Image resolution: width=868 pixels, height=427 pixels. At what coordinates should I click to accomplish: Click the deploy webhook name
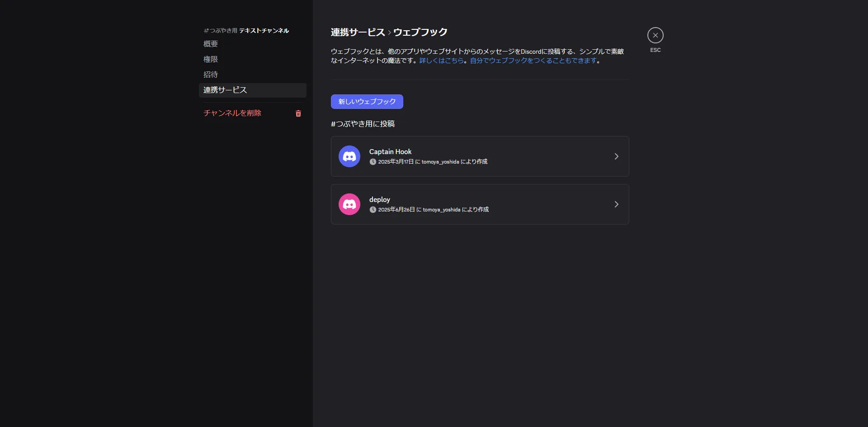(x=380, y=200)
